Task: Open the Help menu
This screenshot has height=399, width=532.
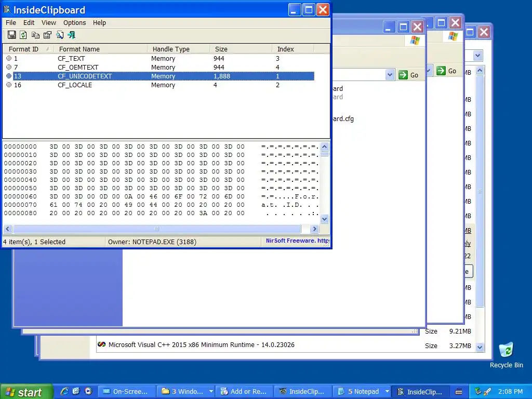Action: 99,23
